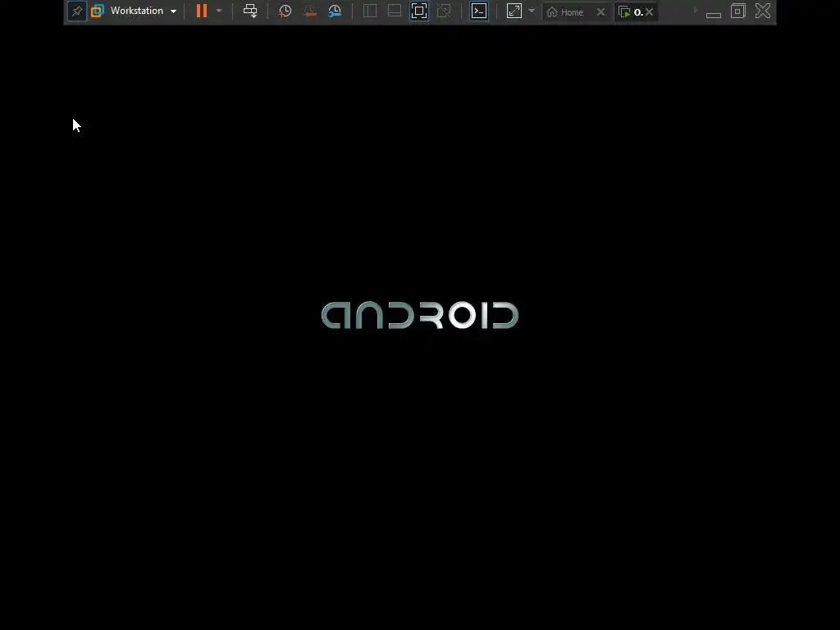
Task: Toggle full screen mode icon
Action: pyautogui.click(x=419, y=11)
